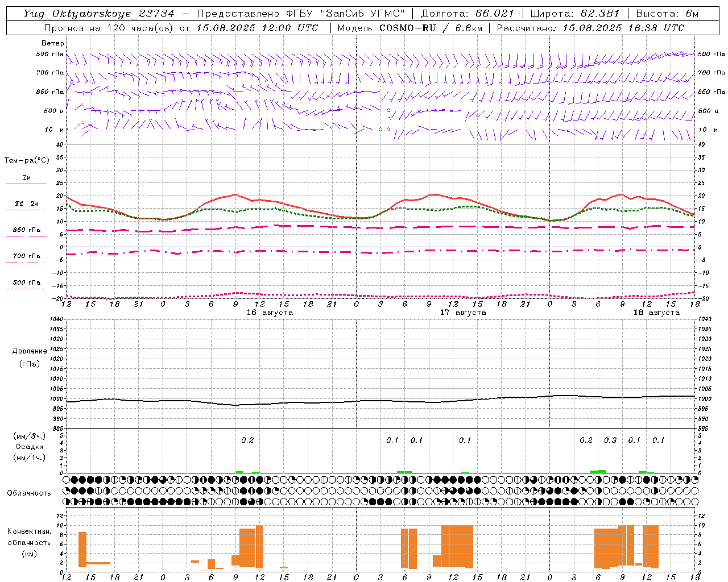Click the 0.3 precipitation value
The height and width of the screenshot is (582, 728).
tap(610, 440)
